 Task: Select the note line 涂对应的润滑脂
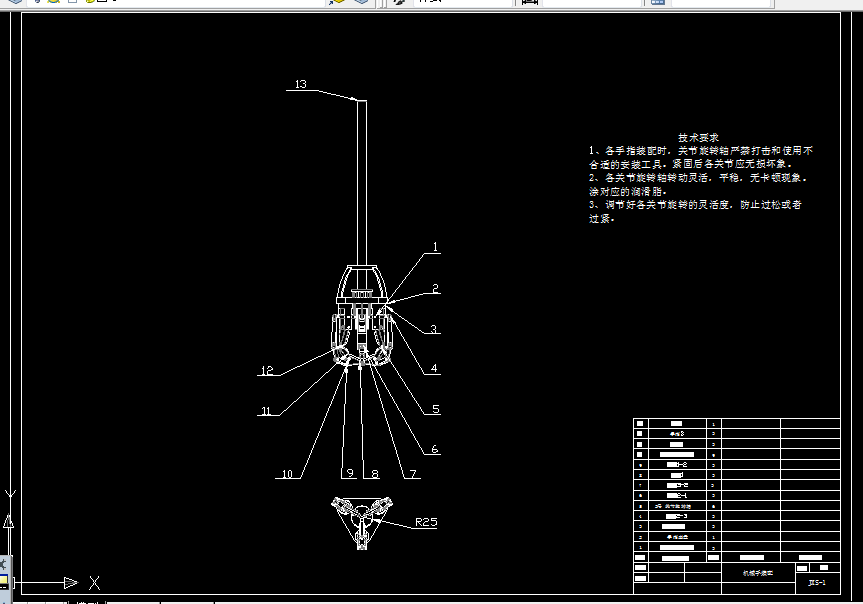[628, 192]
